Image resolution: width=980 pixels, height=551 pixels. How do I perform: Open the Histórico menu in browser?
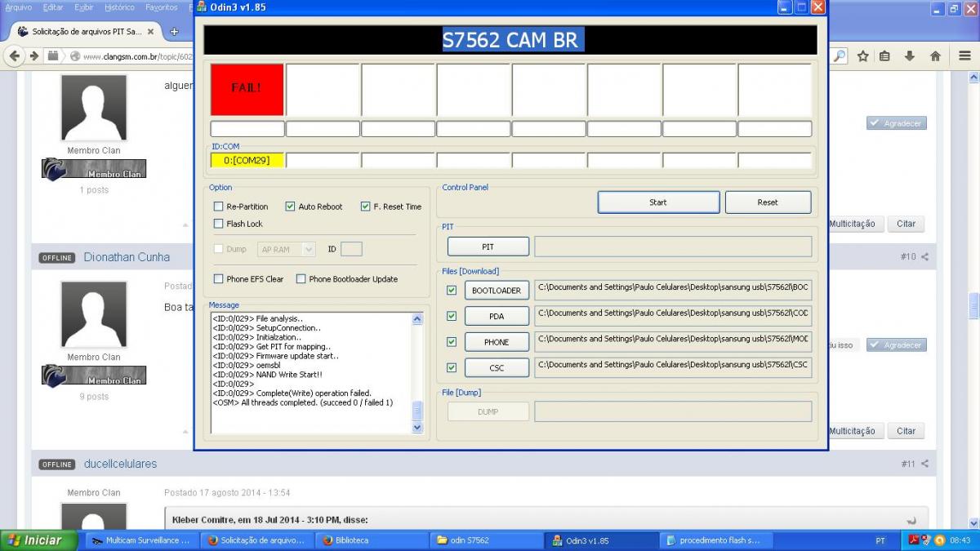120,7
